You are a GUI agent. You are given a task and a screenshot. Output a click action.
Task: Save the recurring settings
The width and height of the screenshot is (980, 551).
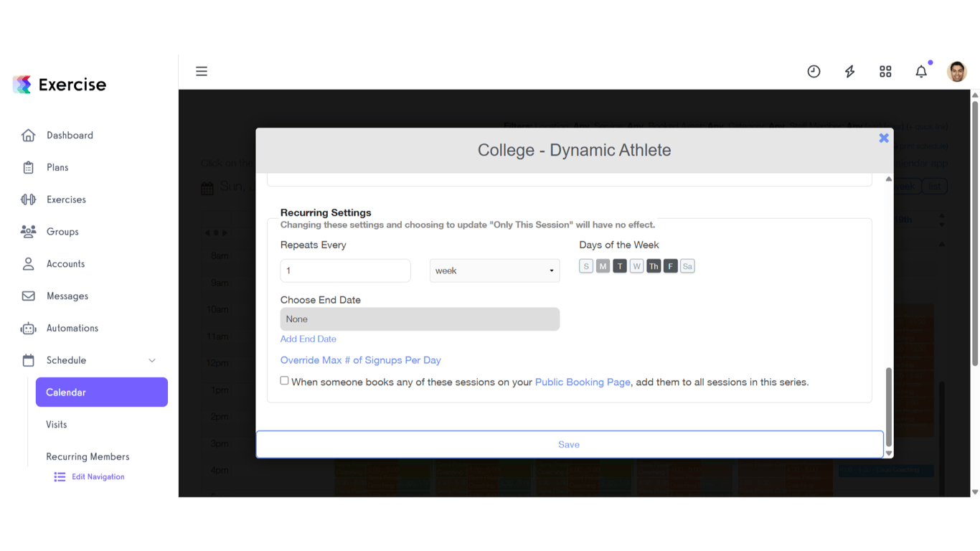[569, 444]
